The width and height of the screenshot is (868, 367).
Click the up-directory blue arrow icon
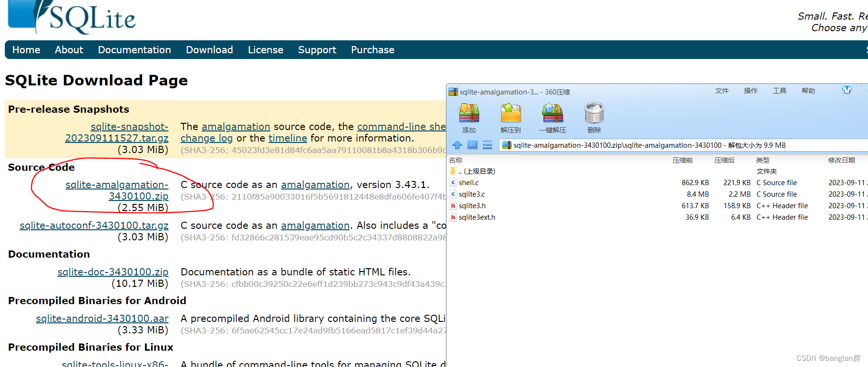[x=457, y=145]
